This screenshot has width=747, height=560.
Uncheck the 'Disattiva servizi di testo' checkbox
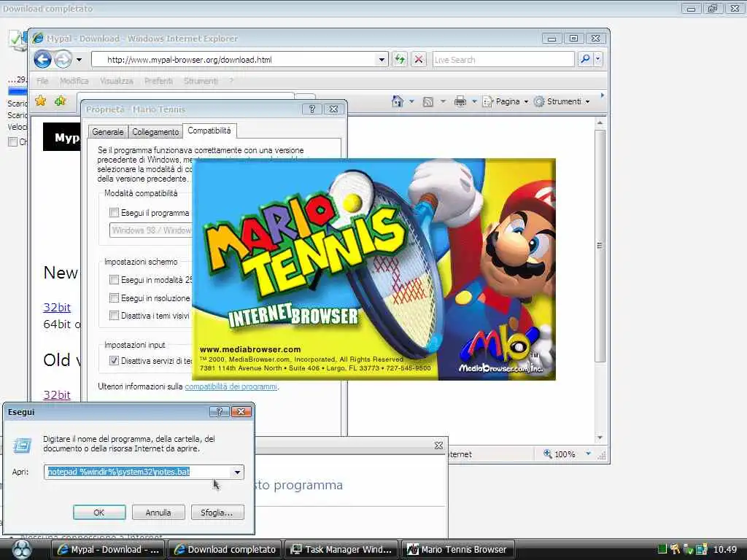tap(114, 360)
